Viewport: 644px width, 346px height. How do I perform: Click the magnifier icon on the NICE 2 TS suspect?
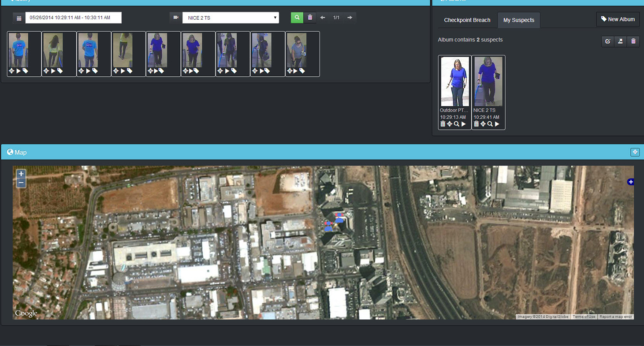[x=490, y=123]
